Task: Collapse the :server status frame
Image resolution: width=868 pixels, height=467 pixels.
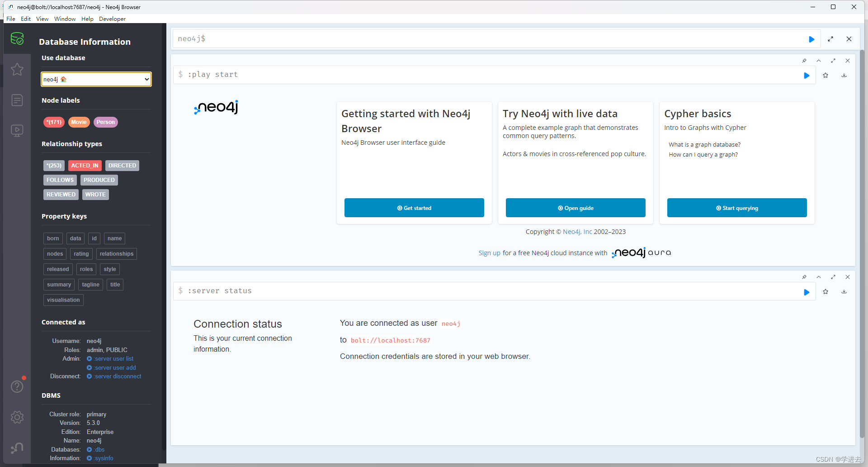Action: 819,277
